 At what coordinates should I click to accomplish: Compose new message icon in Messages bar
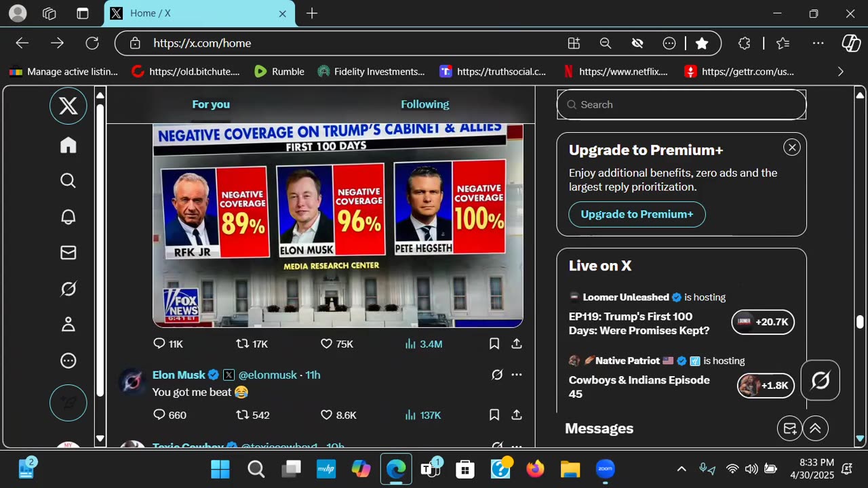point(789,428)
